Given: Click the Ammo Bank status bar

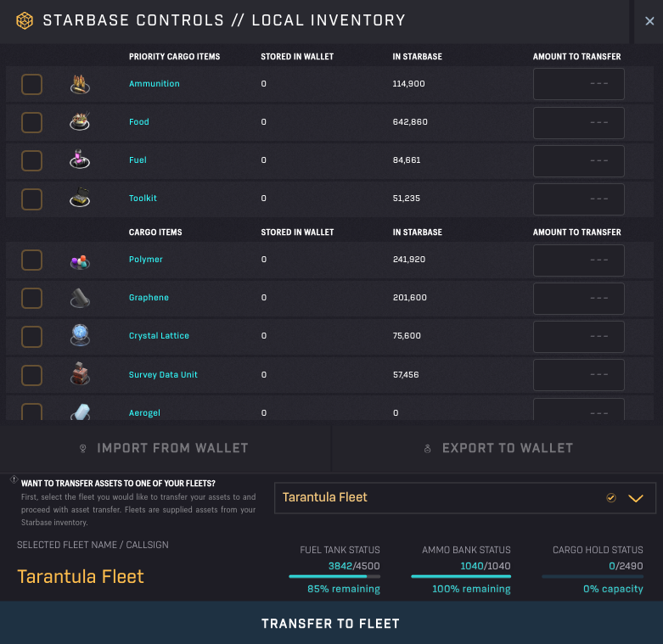Looking at the screenshot, I should pyautogui.click(x=461, y=576).
